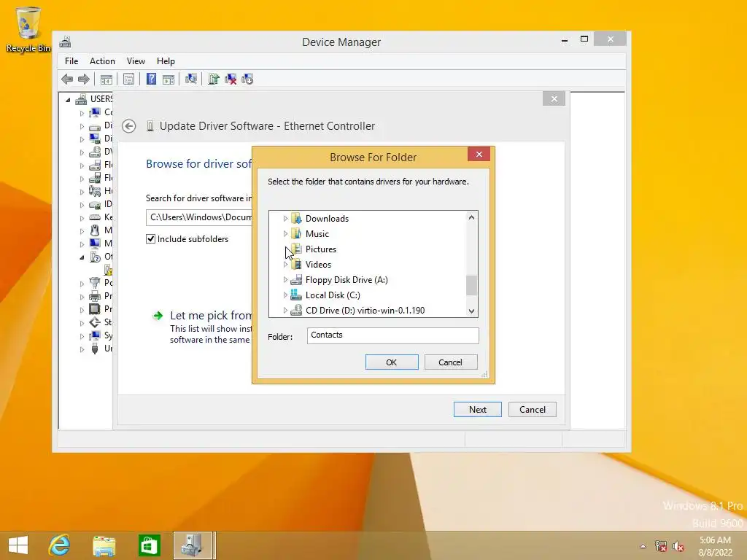
Task: Expand the Floppy Disk Drive (A:) arrow
Action: (285, 280)
